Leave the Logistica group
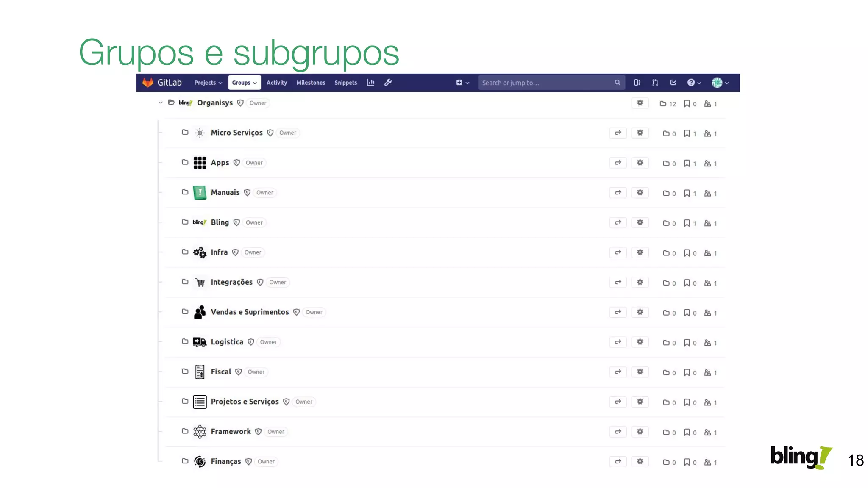The width and height of the screenshot is (868, 488). [x=618, y=342]
